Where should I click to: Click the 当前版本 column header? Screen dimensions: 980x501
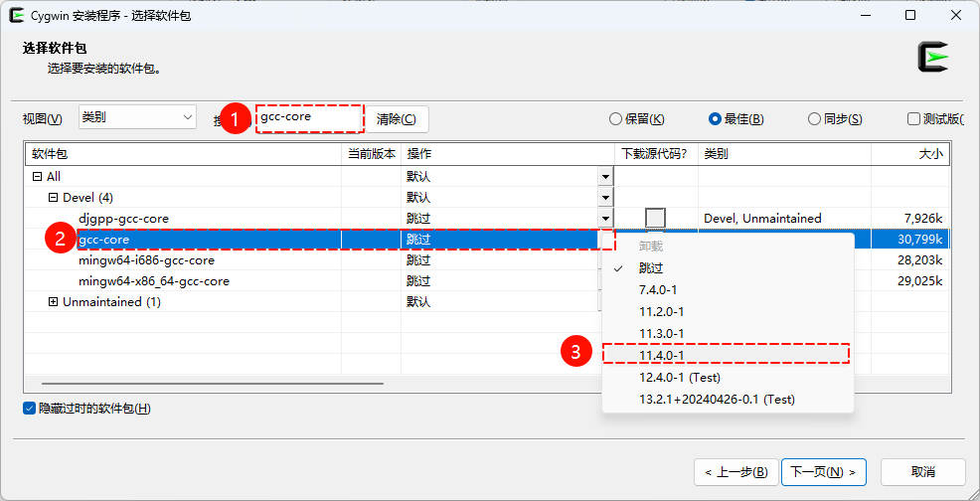click(372, 154)
